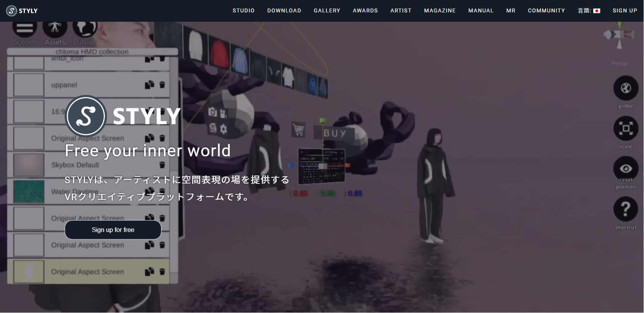The height and width of the screenshot is (313, 644).
Task: Click the large STYLY hero logo
Action: pos(123,116)
